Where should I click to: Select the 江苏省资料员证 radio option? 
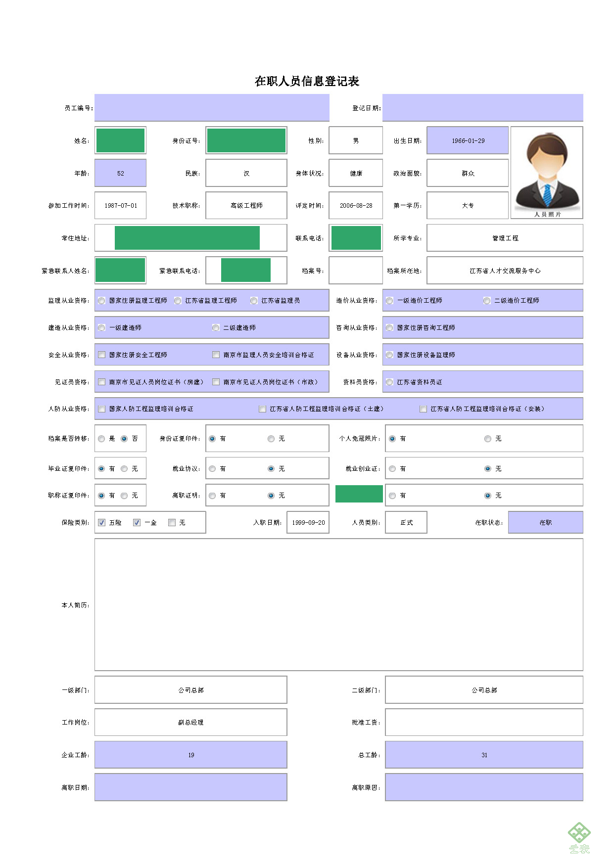tap(389, 382)
